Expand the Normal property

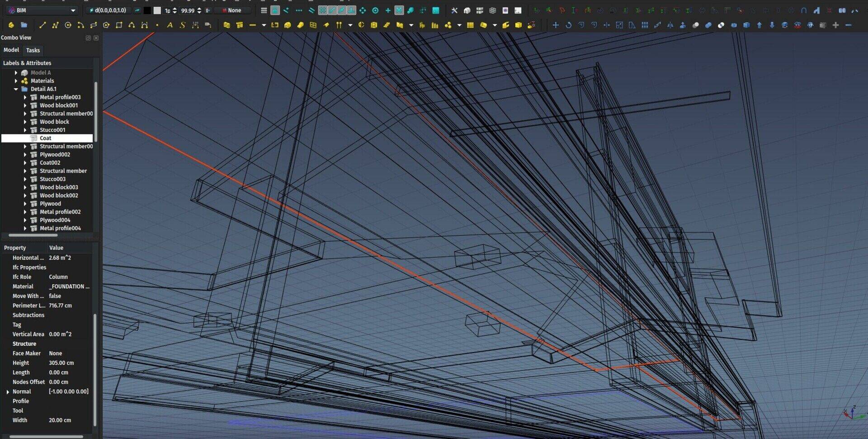pyautogui.click(x=8, y=392)
